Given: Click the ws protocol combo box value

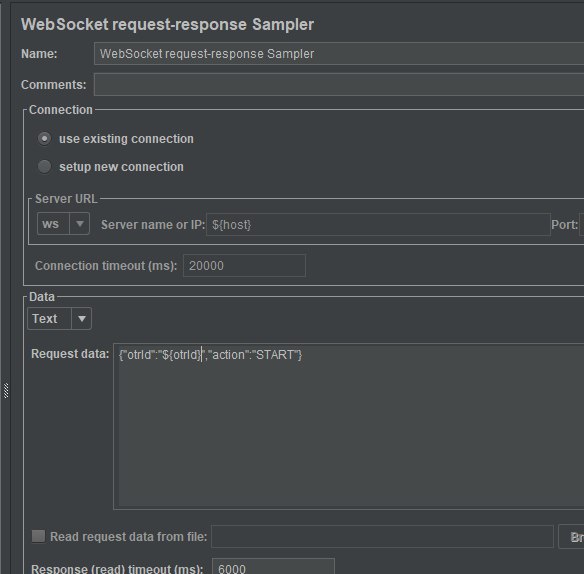Looking at the screenshot, I should click(x=53, y=224).
